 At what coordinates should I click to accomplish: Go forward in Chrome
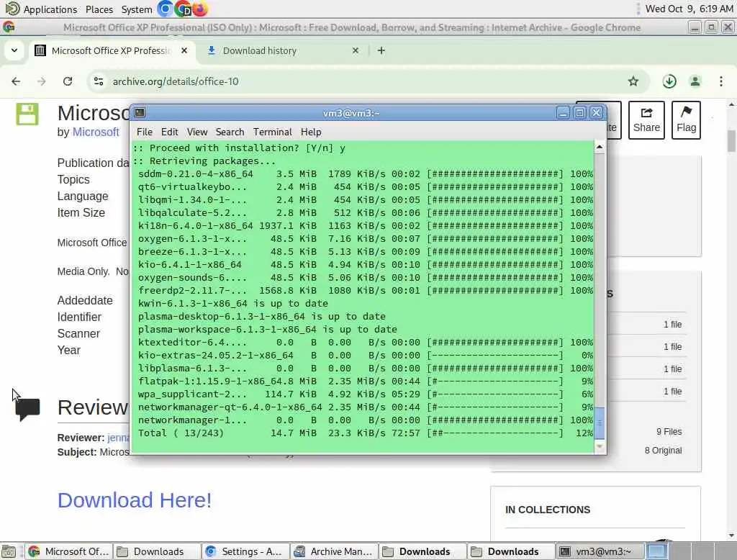(x=42, y=81)
